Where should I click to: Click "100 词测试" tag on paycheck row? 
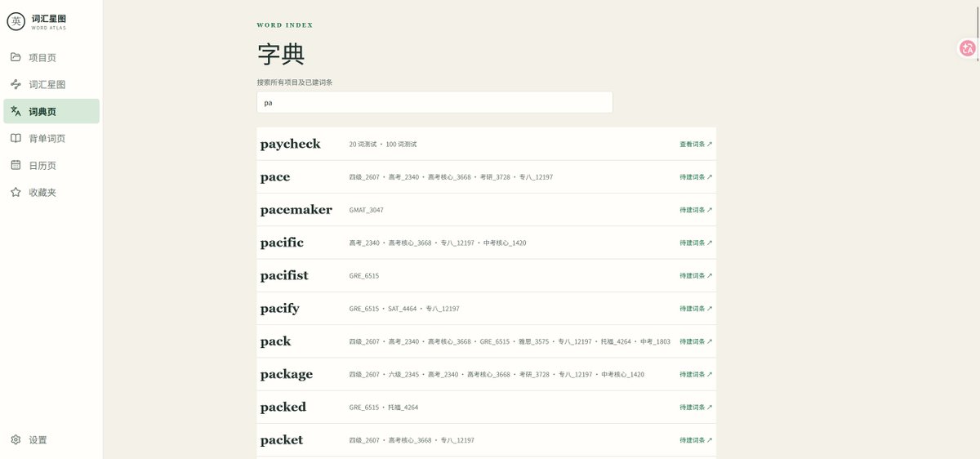(401, 144)
